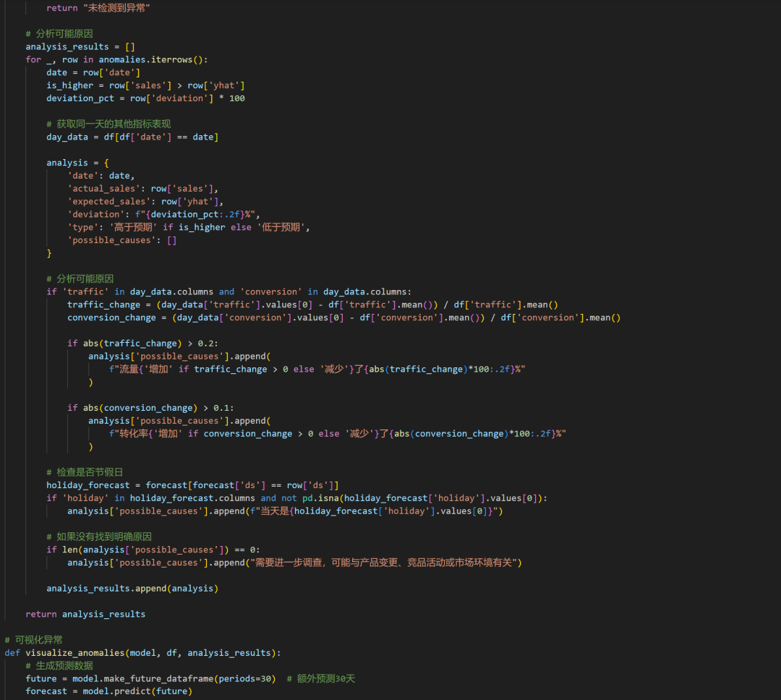Click the comment '# 获取同一天的其他指标表现'
This screenshot has height=700, width=781.
pyautogui.click(x=108, y=124)
